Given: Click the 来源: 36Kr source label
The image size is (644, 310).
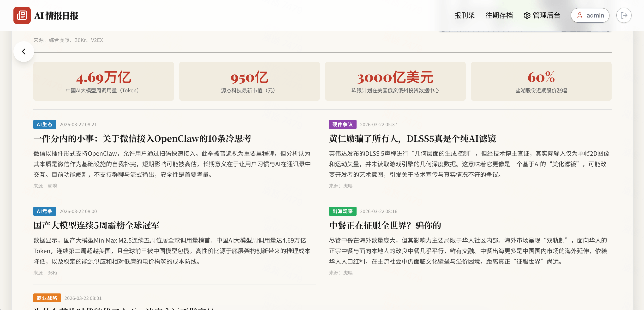Looking at the screenshot, I should (x=46, y=273).
